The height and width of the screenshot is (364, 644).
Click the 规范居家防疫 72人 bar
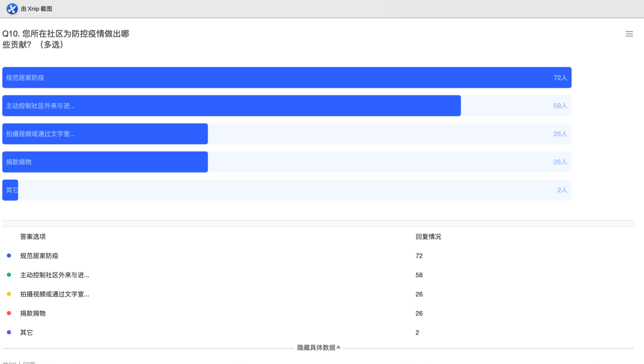pyautogui.click(x=286, y=78)
